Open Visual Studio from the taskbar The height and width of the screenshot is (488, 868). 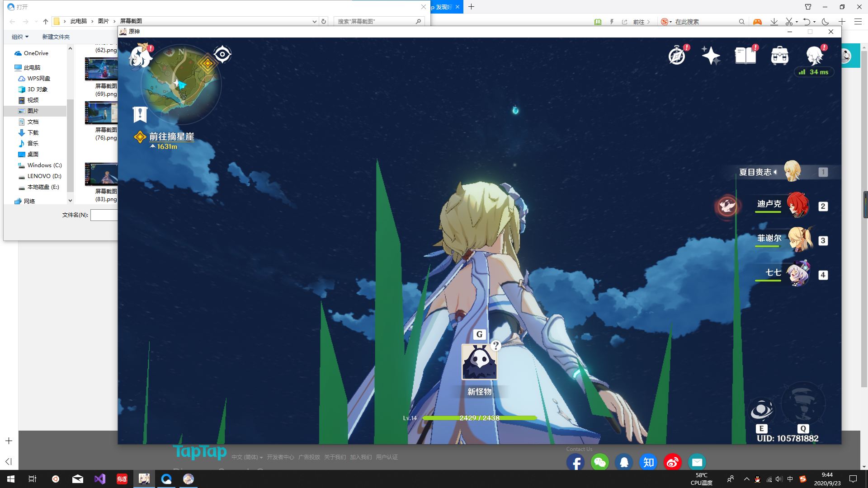pyautogui.click(x=99, y=479)
